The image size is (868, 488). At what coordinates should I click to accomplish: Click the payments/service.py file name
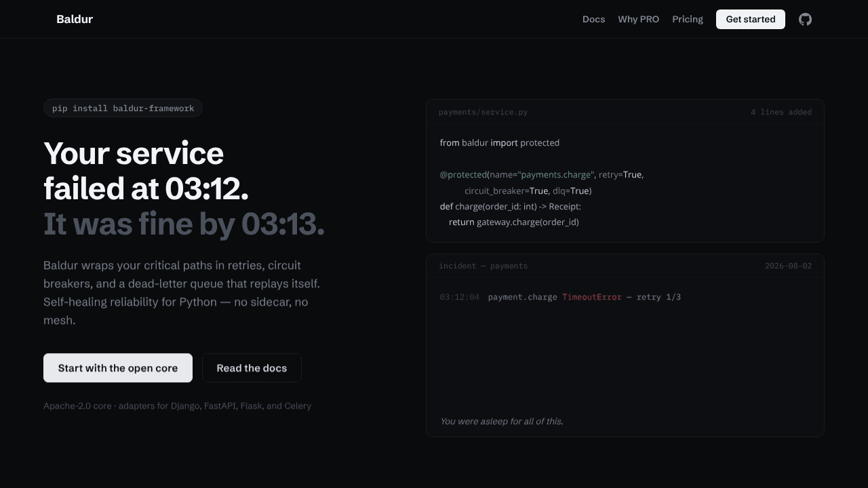[x=483, y=112]
